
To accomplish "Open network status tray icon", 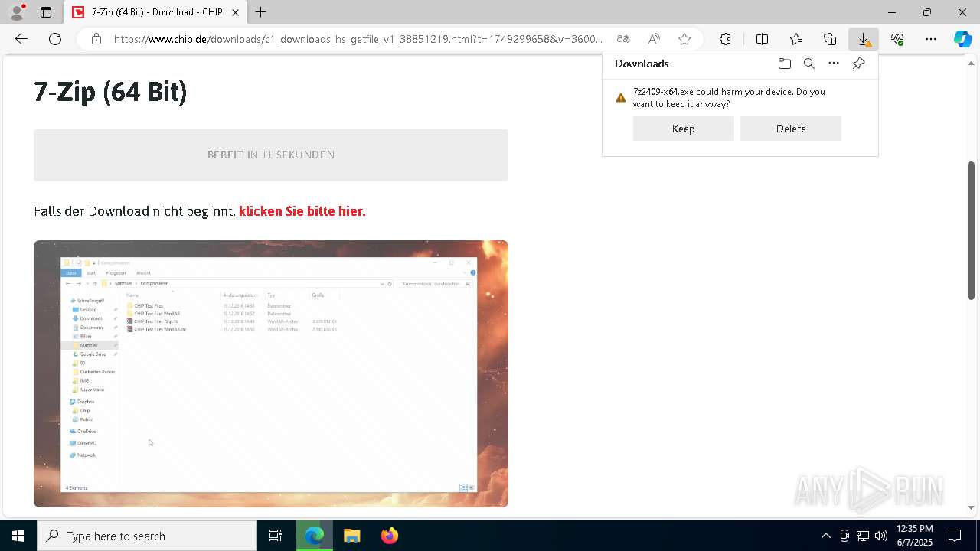I will pyautogui.click(x=863, y=536).
